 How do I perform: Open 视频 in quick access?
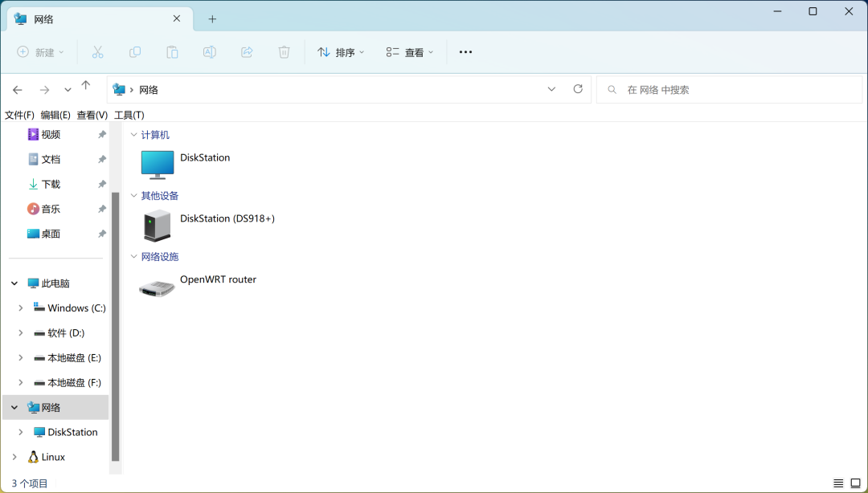45,134
